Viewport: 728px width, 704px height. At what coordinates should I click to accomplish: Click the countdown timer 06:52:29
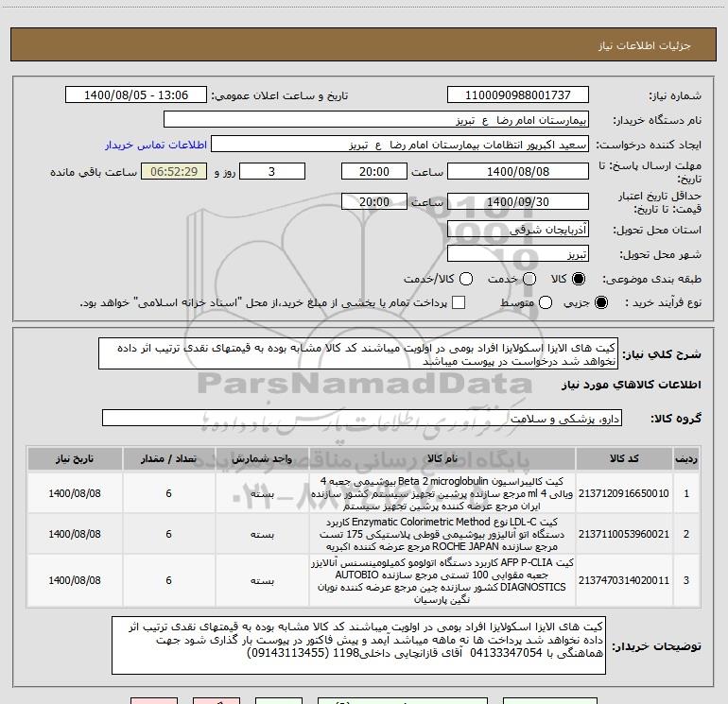click(x=174, y=172)
